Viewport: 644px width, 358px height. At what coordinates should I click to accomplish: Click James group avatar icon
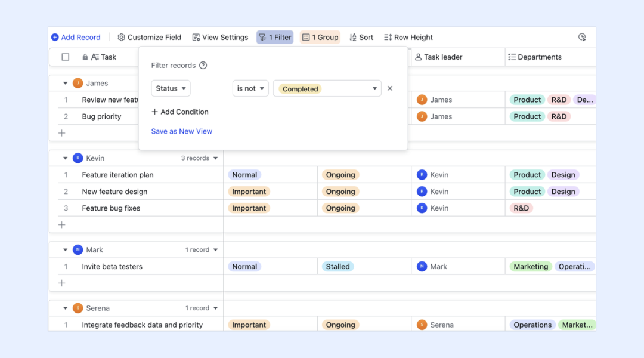coord(78,83)
